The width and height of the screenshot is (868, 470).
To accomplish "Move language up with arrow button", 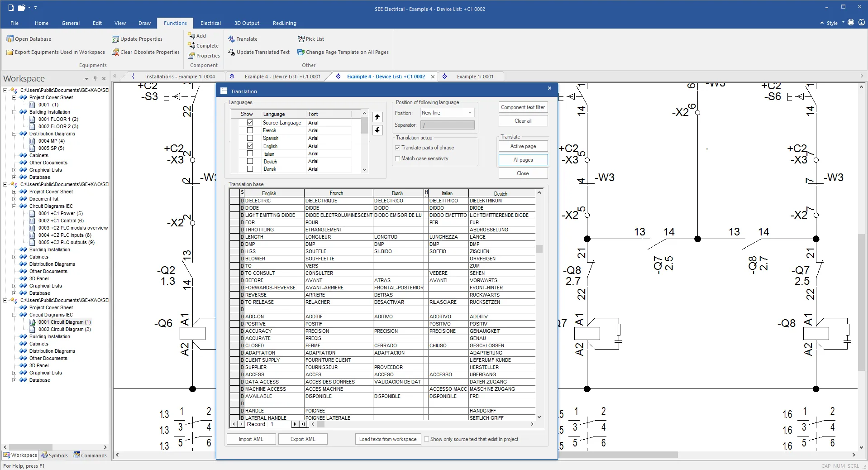I will click(x=377, y=117).
